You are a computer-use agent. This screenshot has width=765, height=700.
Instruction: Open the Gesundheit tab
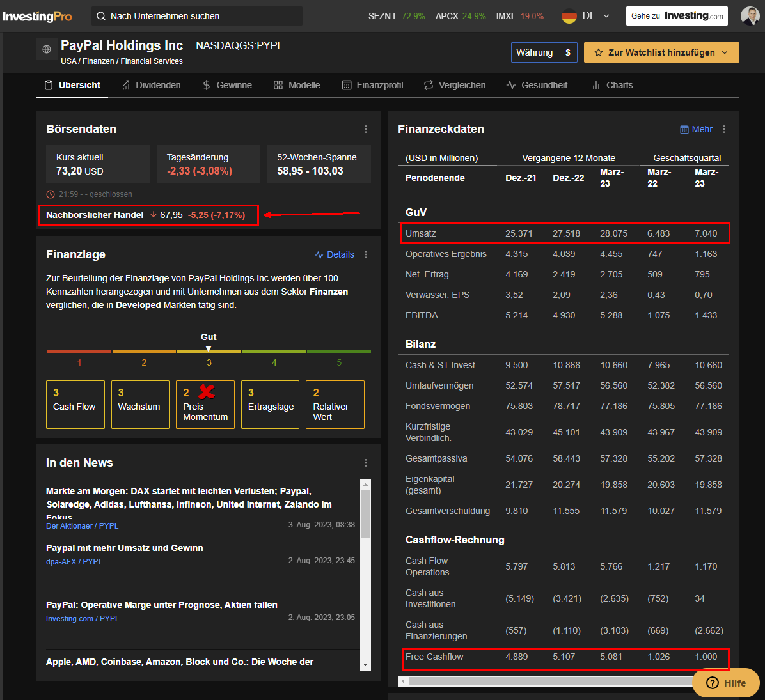537,85
